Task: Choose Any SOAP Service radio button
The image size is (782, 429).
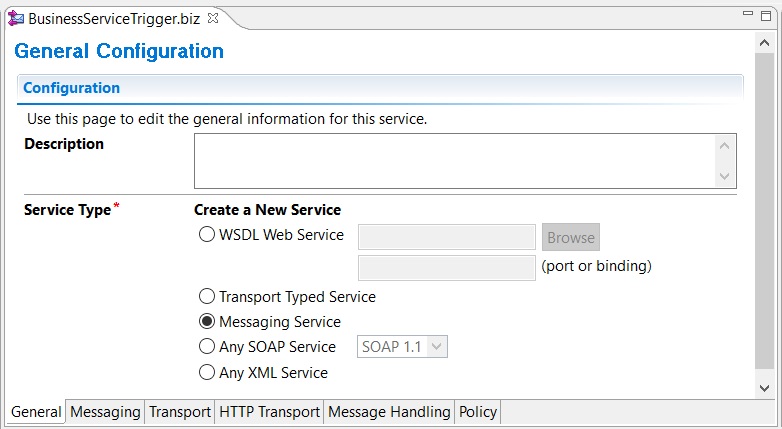Action: 206,346
